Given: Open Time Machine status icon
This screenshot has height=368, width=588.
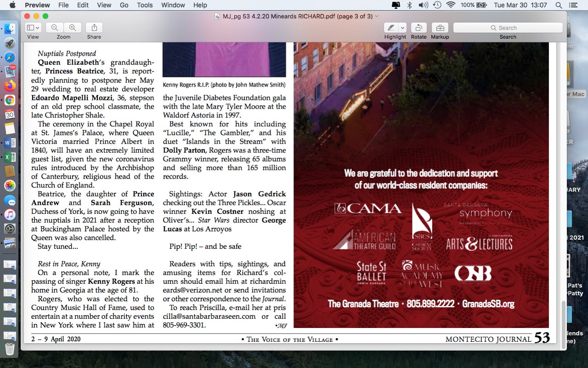Looking at the screenshot, I should pos(437,5).
